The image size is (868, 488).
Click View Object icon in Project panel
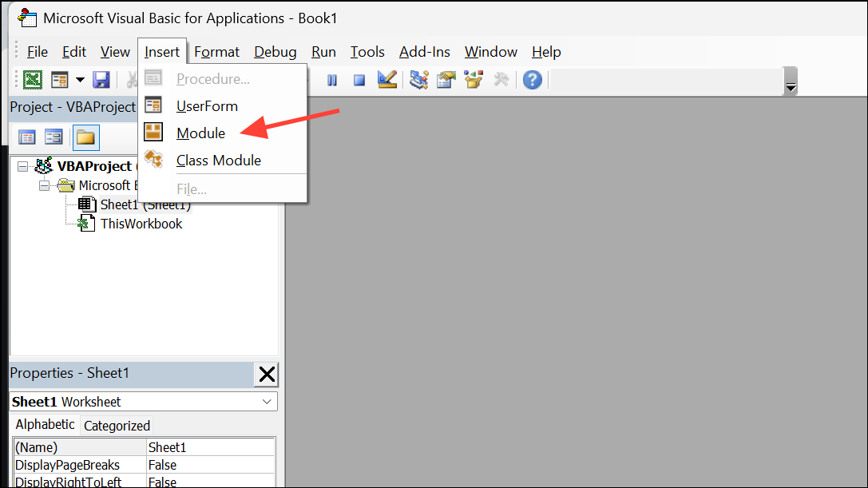point(54,137)
